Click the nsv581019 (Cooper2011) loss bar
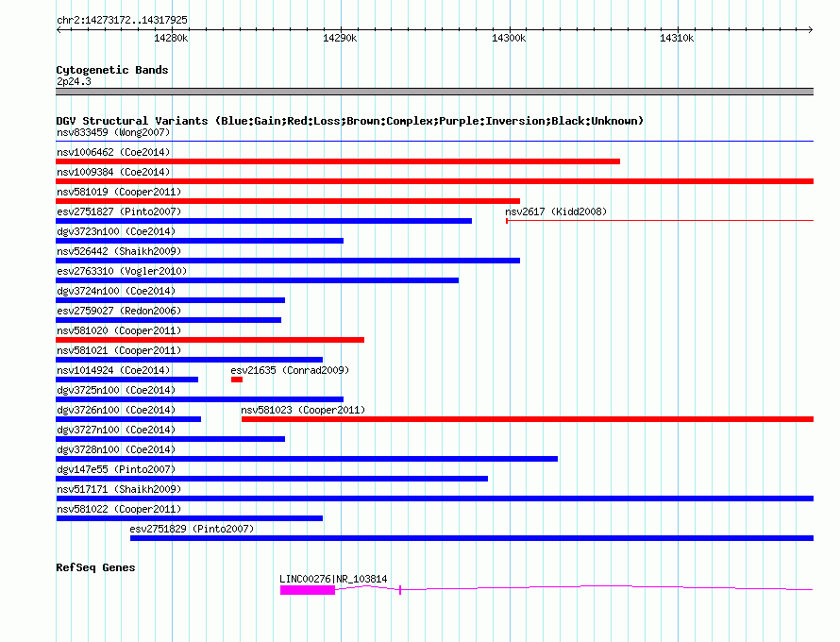Image resolution: width=840 pixels, height=642 pixels. (288, 201)
